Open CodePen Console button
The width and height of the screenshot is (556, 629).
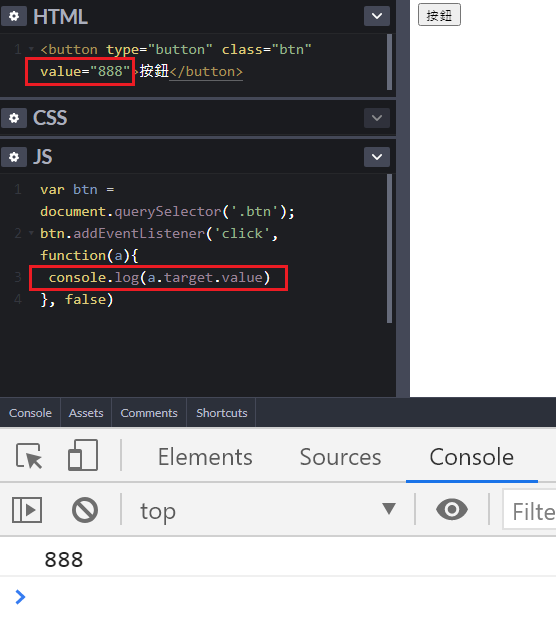coord(30,413)
